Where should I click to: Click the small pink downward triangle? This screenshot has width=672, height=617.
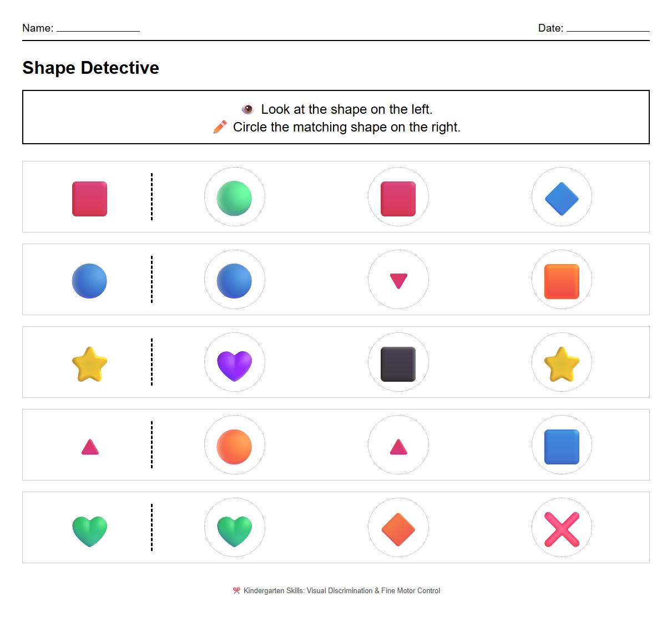(398, 280)
